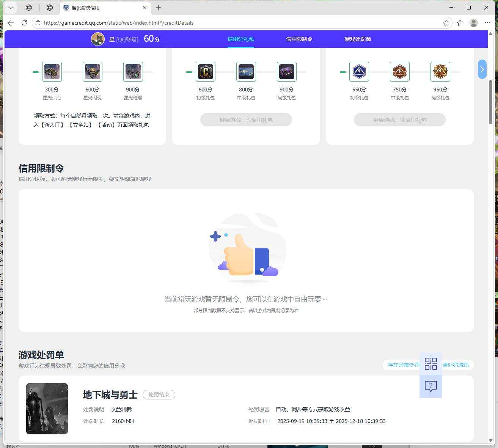
Task: Click the 300分 星光点点 gift icon
Action: tap(52, 72)
